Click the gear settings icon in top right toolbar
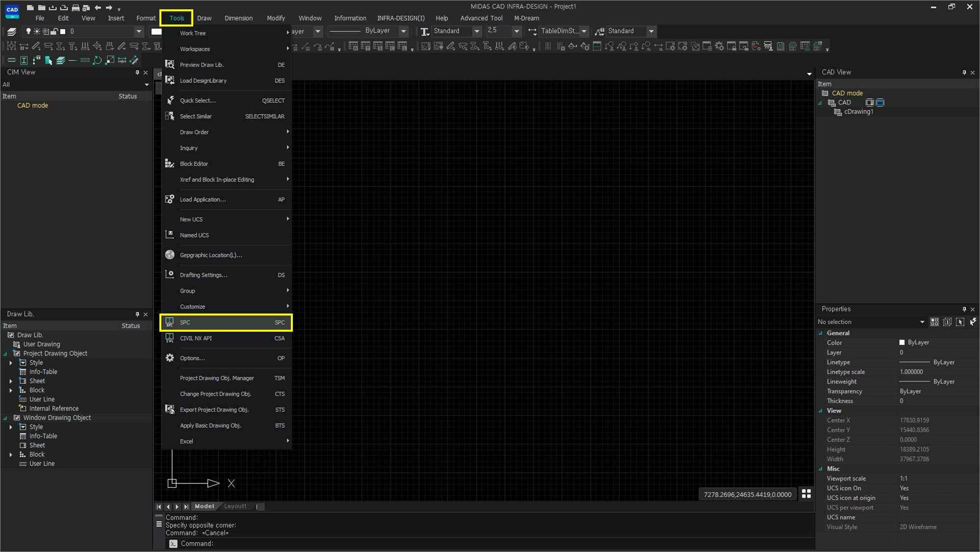The image size is (980, 552). tap(719, 46)
